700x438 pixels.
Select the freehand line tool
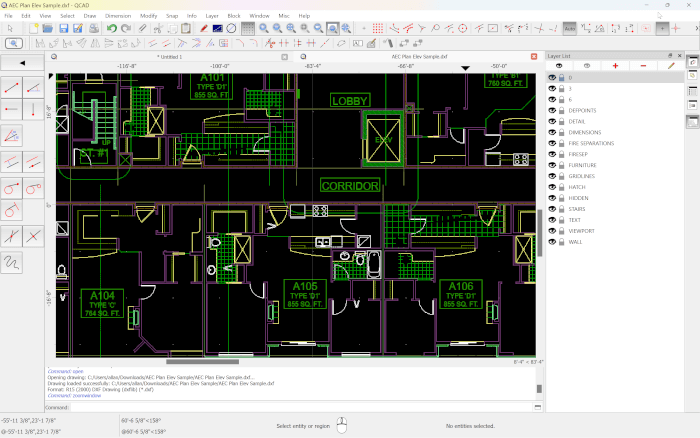(x=12, y=263)
